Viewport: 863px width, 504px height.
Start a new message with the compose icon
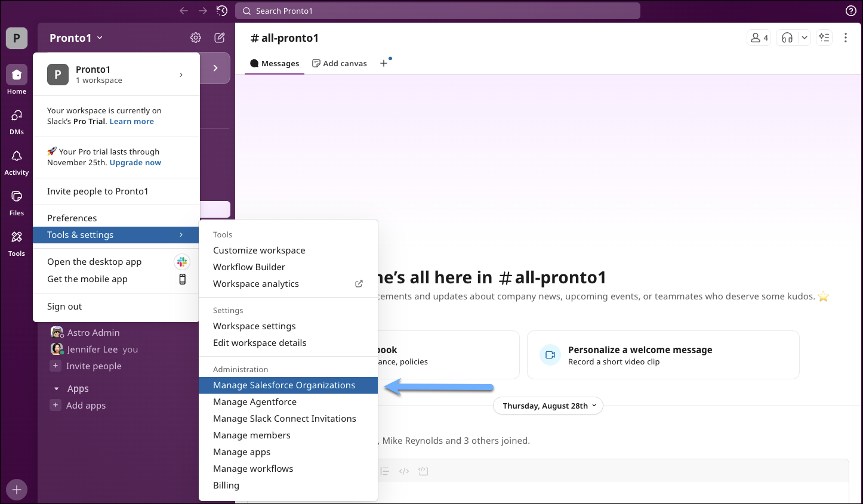pyautogui.click(x=219, y=37)
